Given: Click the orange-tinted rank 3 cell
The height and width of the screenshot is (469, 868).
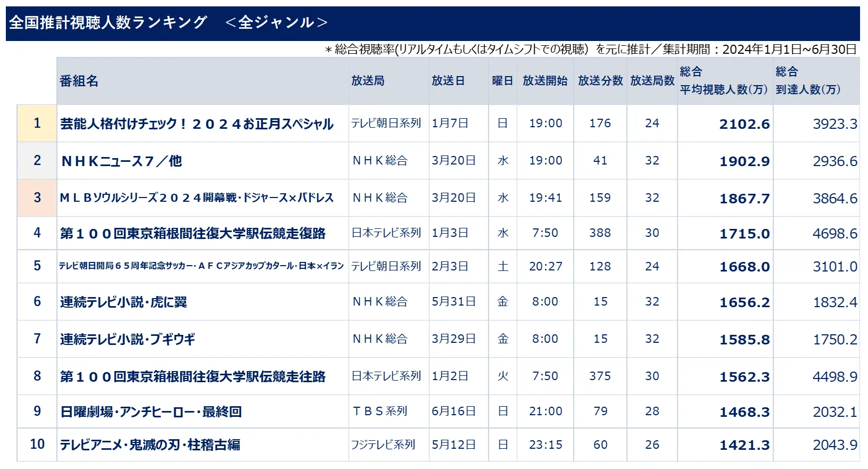Looking at the screenshot, I should [x=37, y=198].
